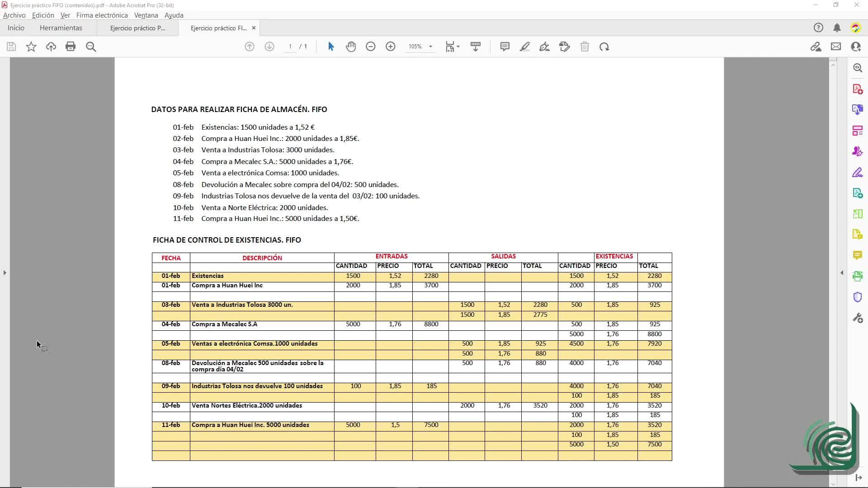Expand the page fit options dropdown

tap(458, 47)
